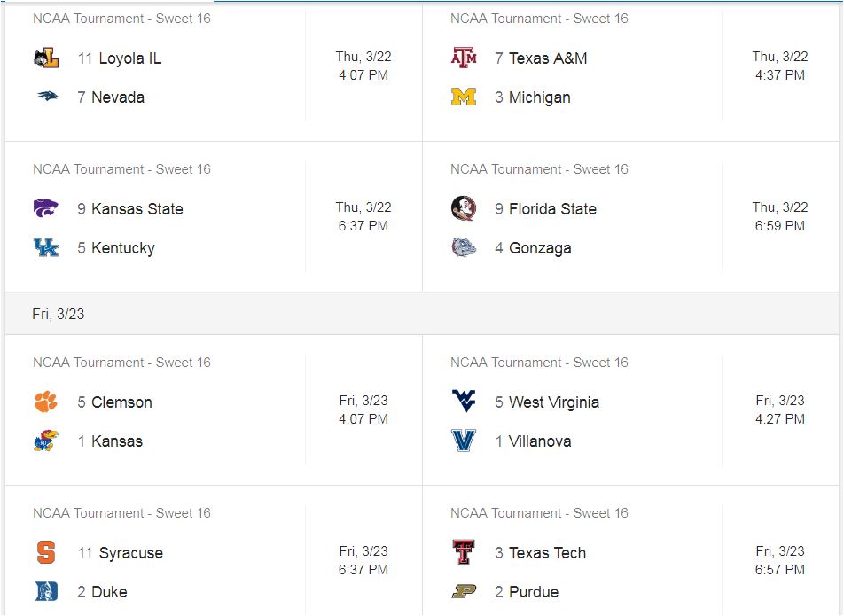
Task: Click the Texas Tech double T logo
Action: [x=464, y=552]
